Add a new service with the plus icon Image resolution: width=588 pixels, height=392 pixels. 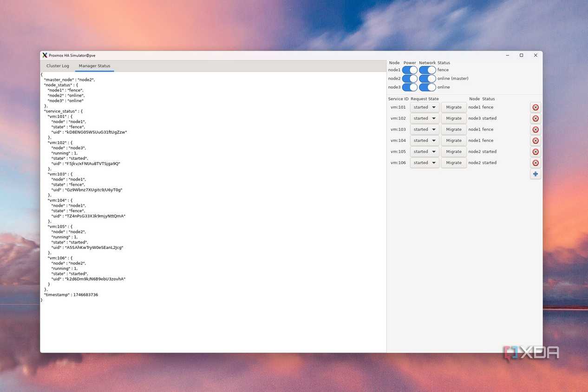tap(536, 174)
